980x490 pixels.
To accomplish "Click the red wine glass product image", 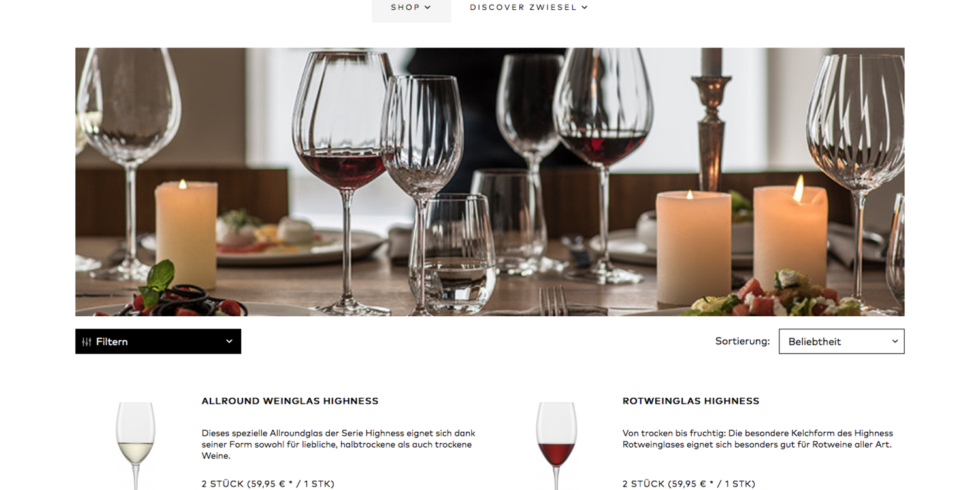I will [556, 446].
